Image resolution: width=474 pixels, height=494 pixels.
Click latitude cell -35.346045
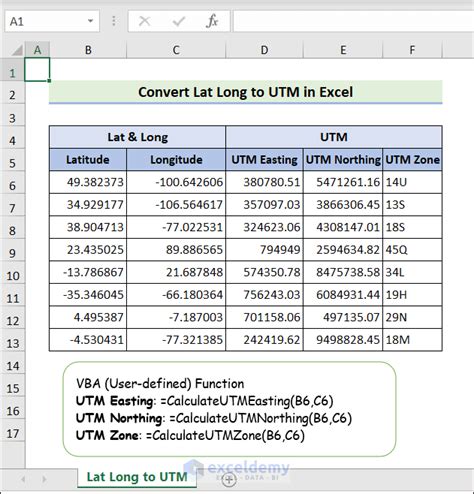tap(88, 295)
